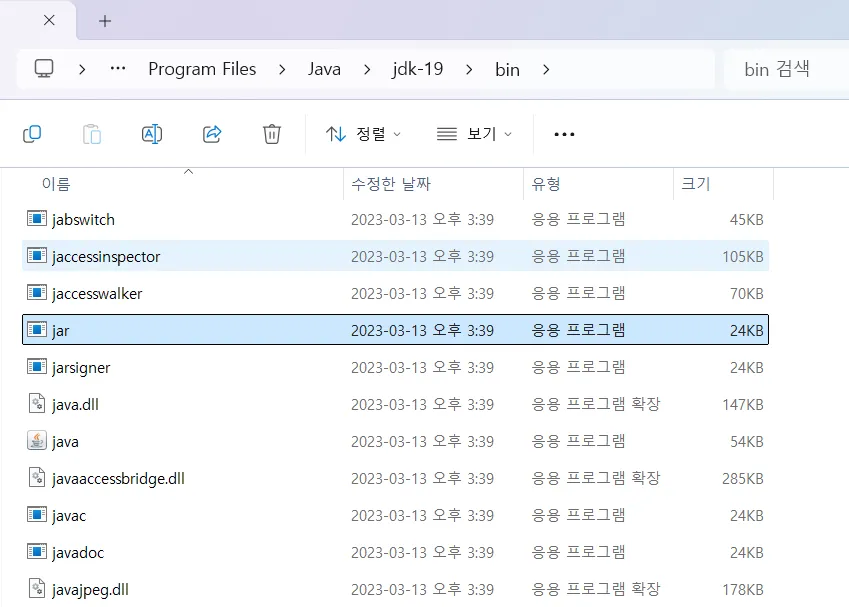Expand chevron after jdk-19 breadcrumb
The height and width of the screenshot is (607, 849).
point(469,69)
